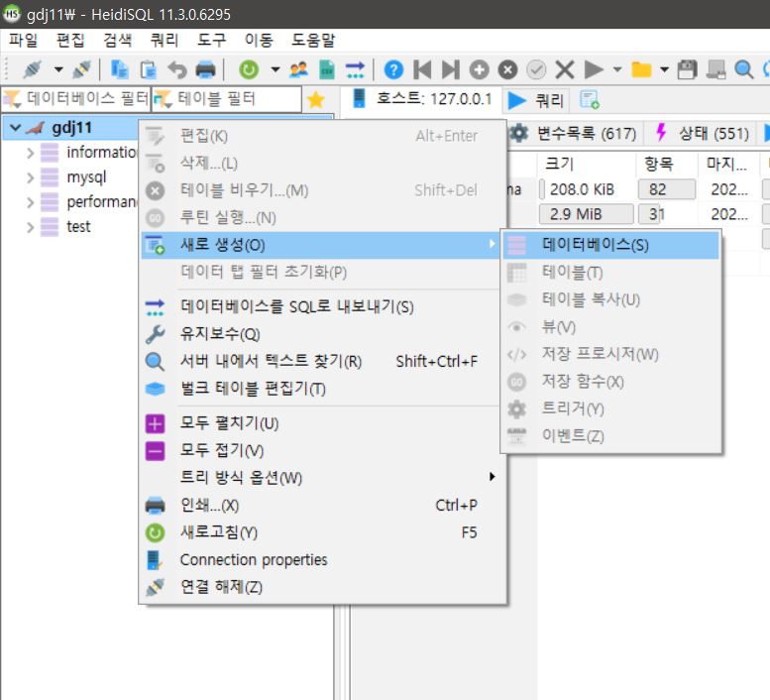The height and width of the screenshot is (700, 770).
Task: Open the 편집 menu
Action: [70, 41]
